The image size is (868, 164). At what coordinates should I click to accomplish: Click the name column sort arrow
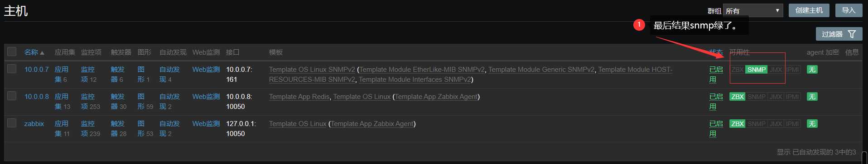42,53
